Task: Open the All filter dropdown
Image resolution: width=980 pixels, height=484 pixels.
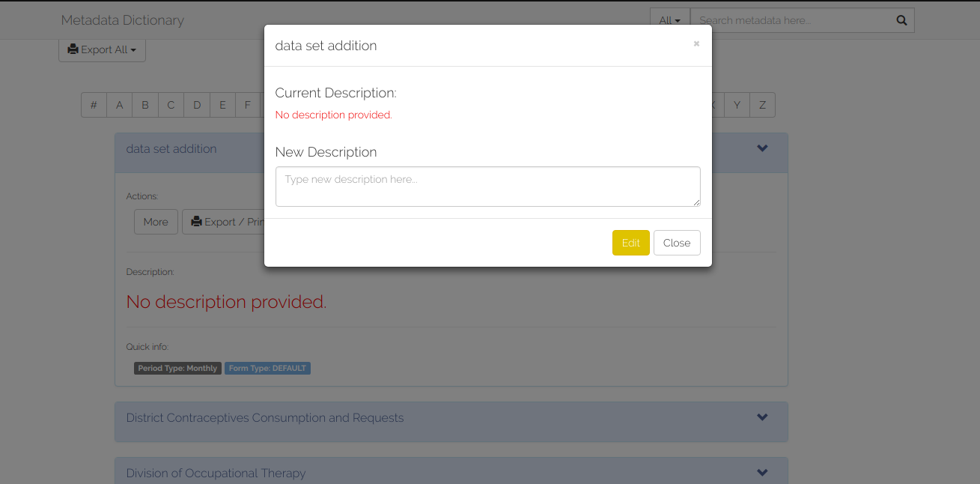Action: [x=670, y=20]
